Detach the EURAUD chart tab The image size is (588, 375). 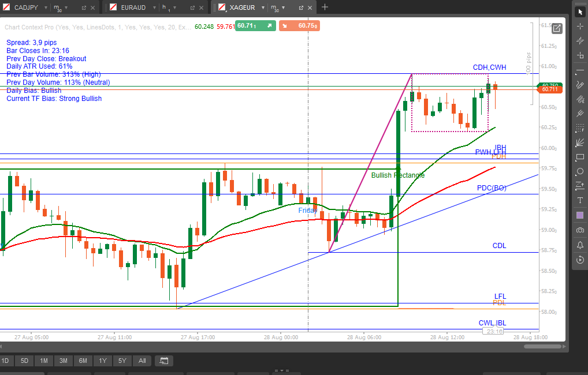(192, 8)
